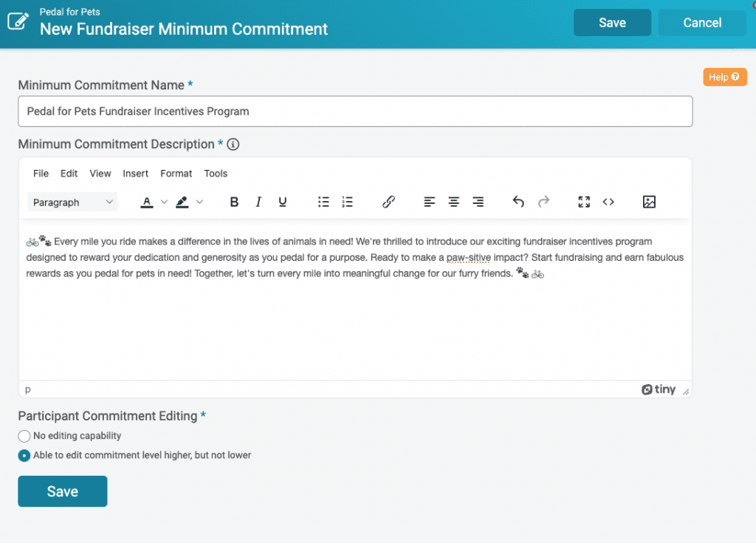Toggle underline formatting
756x543 pixels.
pos(283,202)
